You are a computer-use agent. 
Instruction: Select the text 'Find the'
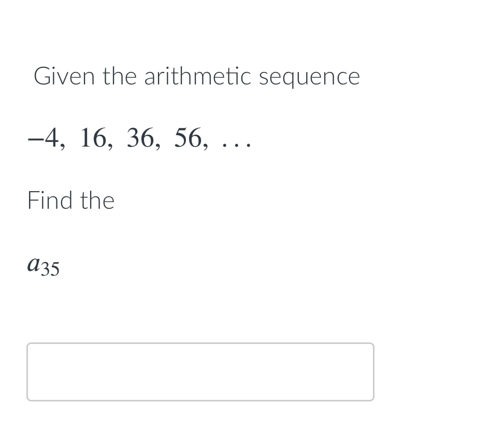(x=70, y=200)
